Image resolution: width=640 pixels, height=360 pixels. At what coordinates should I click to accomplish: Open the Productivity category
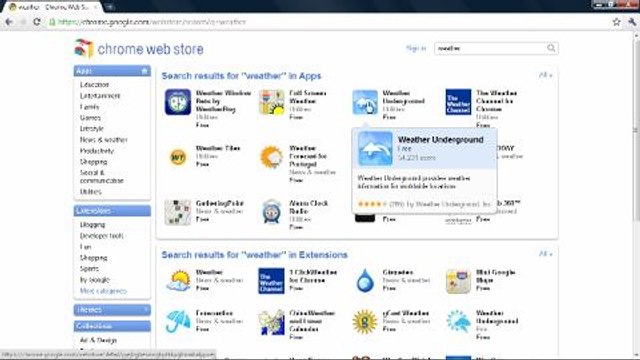[x=97, y=151]
